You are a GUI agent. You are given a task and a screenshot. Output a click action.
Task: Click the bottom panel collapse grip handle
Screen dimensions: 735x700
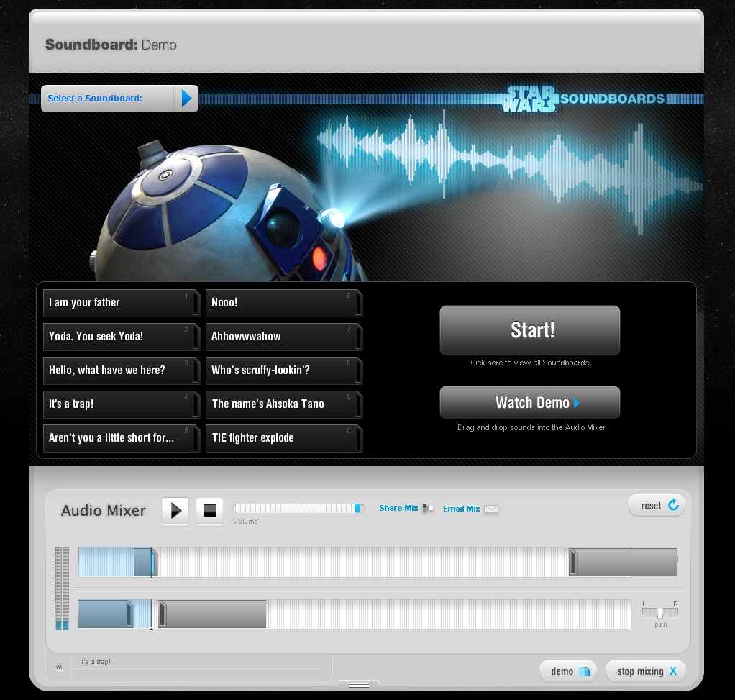[x=359, y=685]
